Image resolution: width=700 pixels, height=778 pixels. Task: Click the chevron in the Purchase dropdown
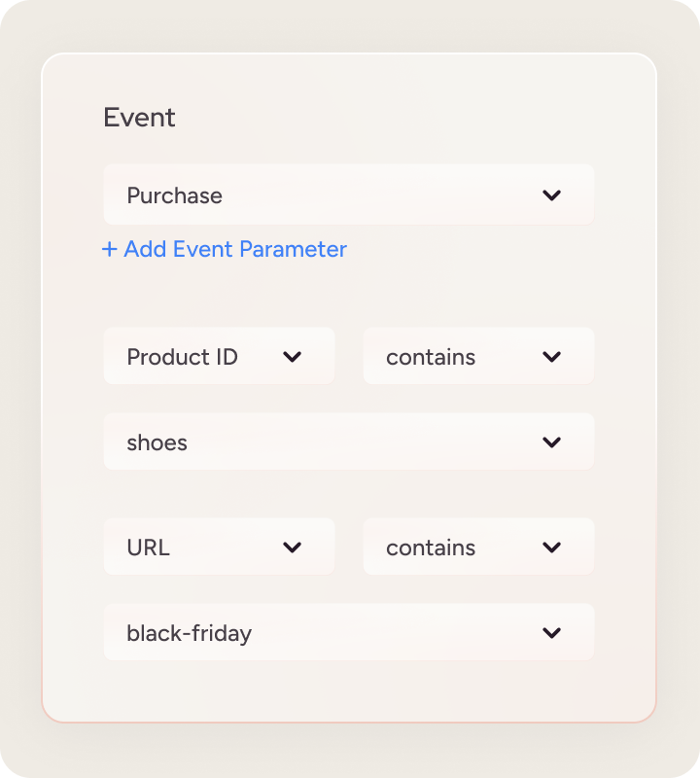[x=552, y=195]
